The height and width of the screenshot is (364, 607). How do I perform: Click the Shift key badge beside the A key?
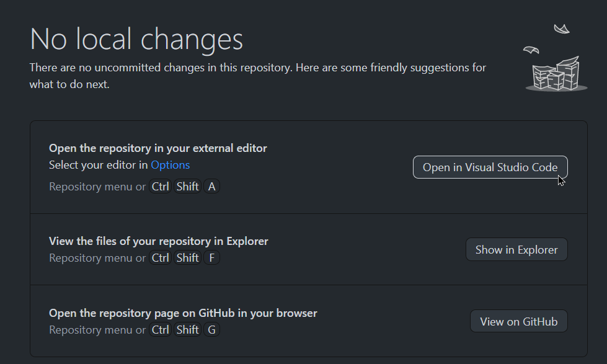[x=187, y=186]
